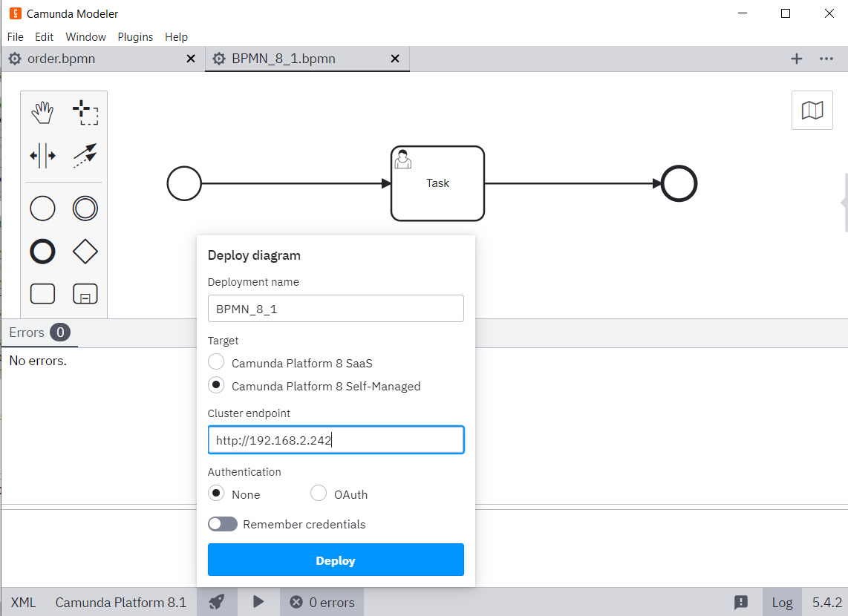Click the blue Deploy button
The image size is (848, 616).
click(336, 560)
